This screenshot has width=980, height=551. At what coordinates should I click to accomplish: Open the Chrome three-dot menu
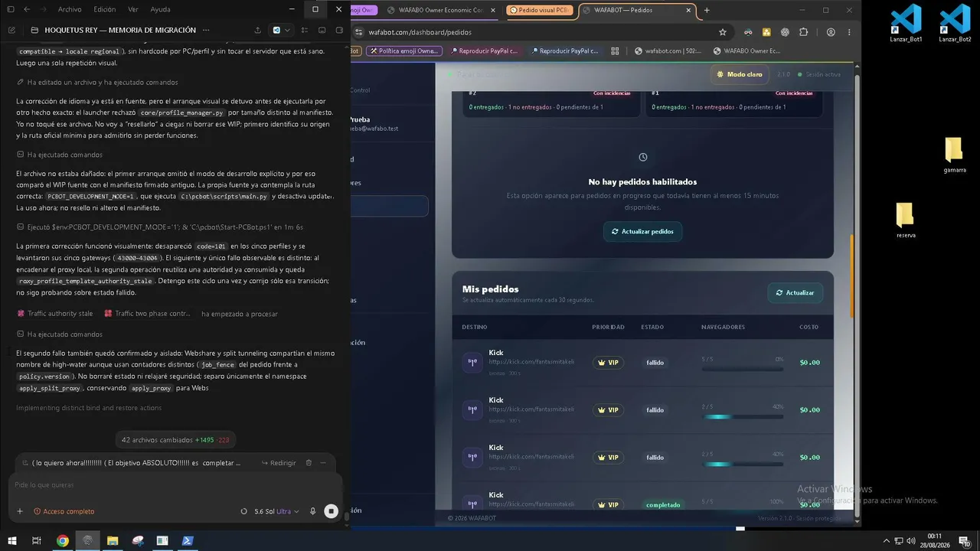tap(849, 32)
